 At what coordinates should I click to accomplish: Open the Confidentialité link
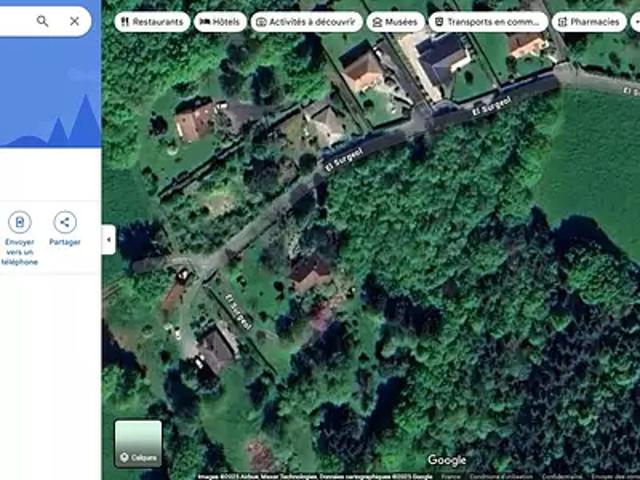point(563,477)
